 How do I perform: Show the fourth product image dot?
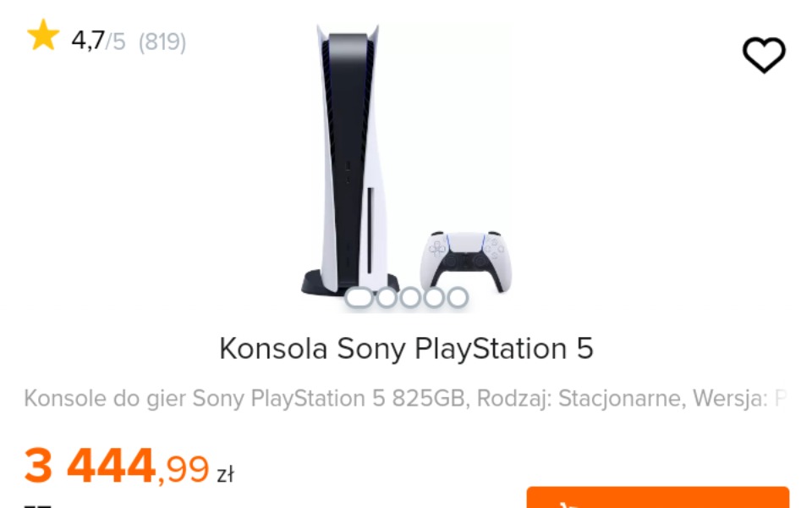(435, 297)
